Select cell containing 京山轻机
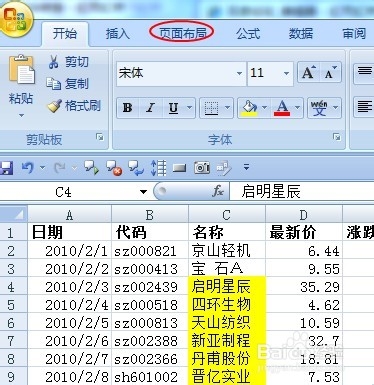Screen dimensions: 374x385 tap(227, 251)
